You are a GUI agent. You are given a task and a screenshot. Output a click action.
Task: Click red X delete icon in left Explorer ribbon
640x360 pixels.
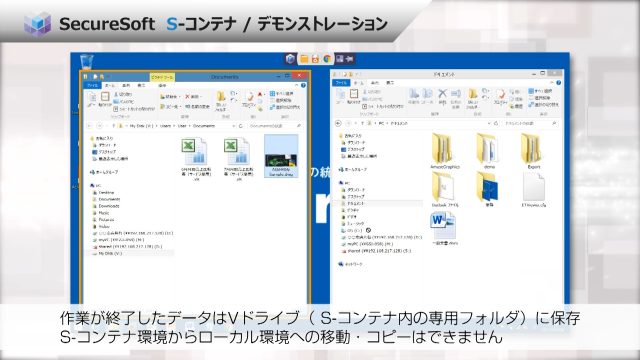tap(188, 96)
